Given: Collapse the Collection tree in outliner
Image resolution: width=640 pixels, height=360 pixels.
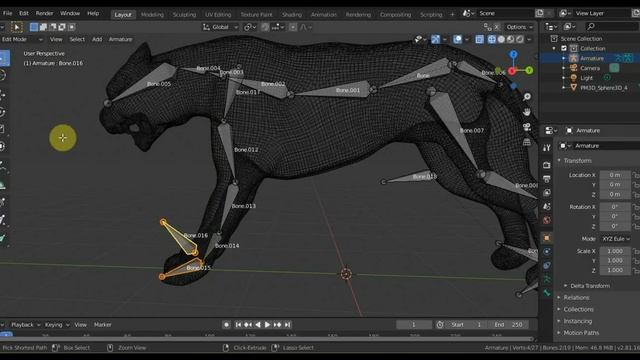Looking at the screenshot, I should coord(554,48).
